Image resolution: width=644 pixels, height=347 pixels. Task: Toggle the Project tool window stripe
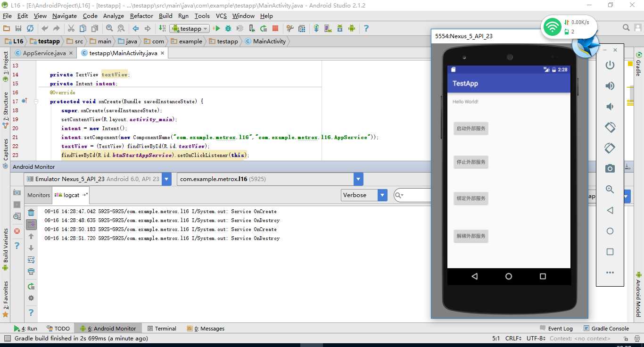click(5, 66)
